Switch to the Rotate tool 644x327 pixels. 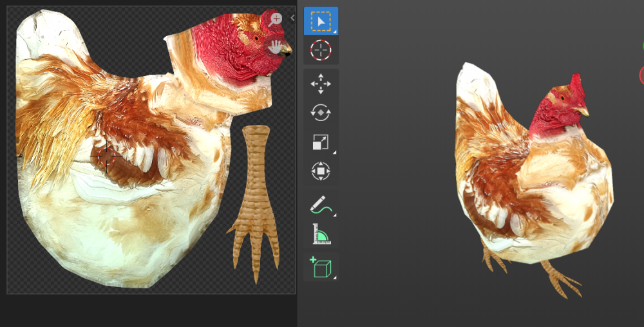tap(321, 113)
